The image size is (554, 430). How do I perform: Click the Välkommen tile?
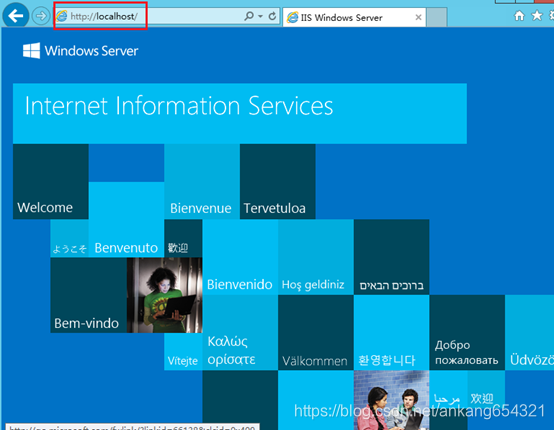pos(316,333)
